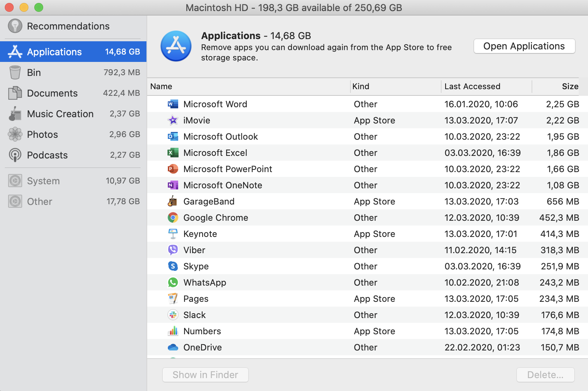Click the Music Creation guitar icon

click(15, 114)
